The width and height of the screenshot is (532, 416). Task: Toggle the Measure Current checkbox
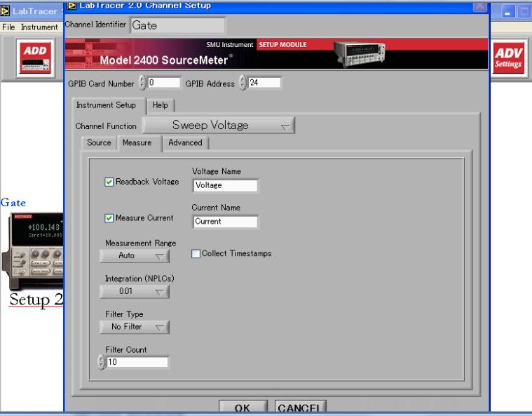click(x=109, y=218)
